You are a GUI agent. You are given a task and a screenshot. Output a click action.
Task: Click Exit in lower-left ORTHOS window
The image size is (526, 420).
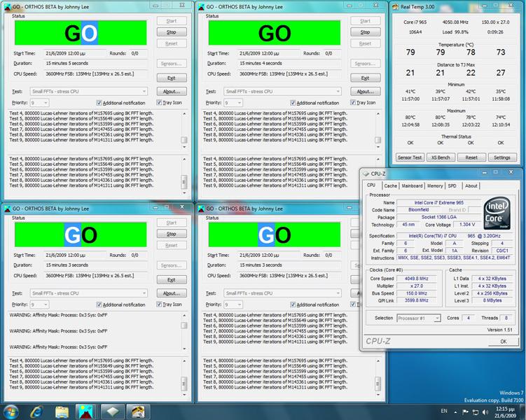pyautogui.click(x=172, y=280)
